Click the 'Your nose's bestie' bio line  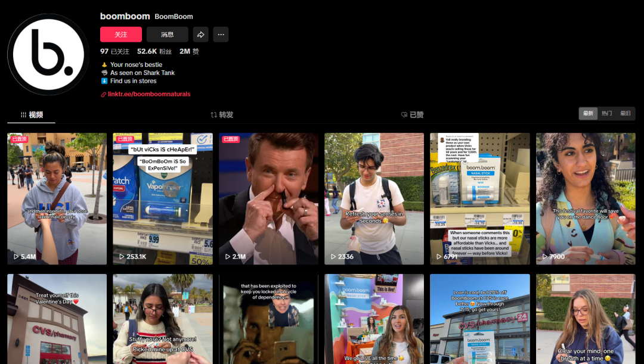132,64
